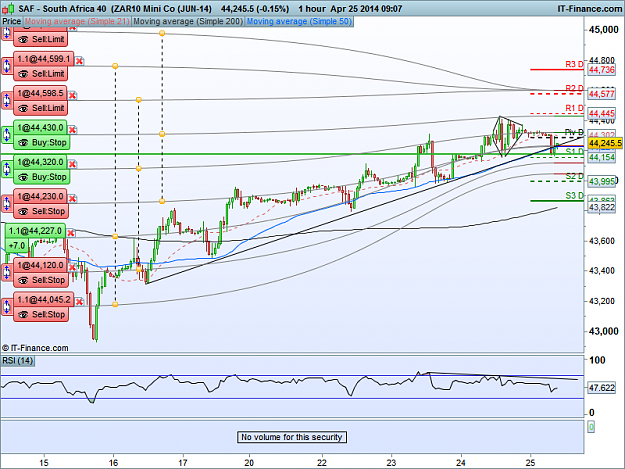
Task: Open the RSI (14) indicator label
Action: pyautogui.click(x=18, y=361)
